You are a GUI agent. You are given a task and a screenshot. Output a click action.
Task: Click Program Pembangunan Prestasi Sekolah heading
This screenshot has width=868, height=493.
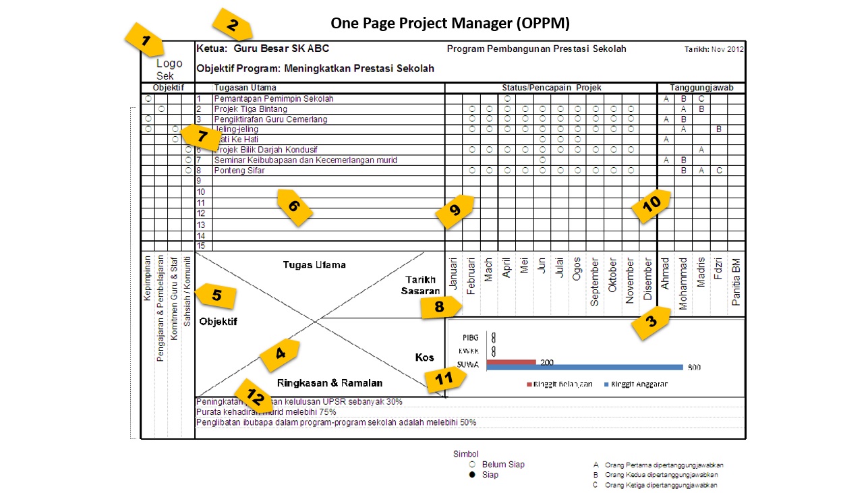coord(536,49)
